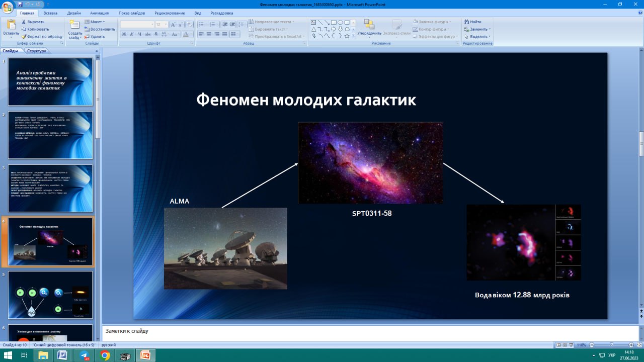Open the Раскадровка ribbon tab
The width and height of the screenshot is (644, 362).
click(222, 13)
